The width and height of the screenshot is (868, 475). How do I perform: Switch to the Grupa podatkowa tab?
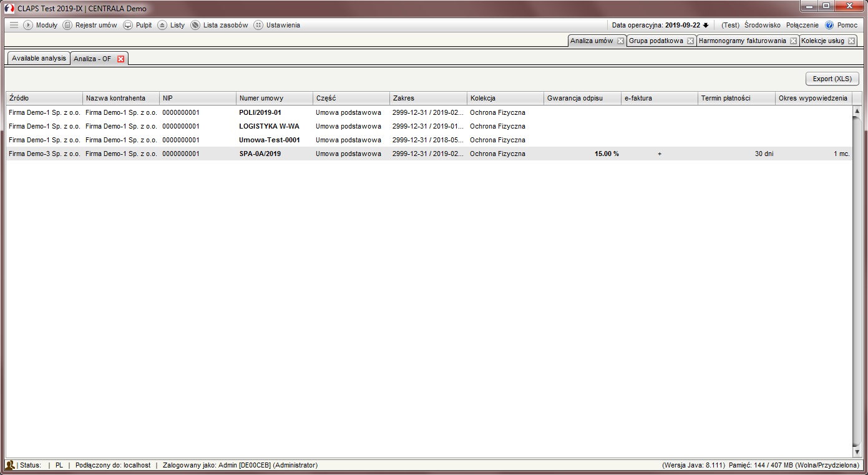(656, 41)
